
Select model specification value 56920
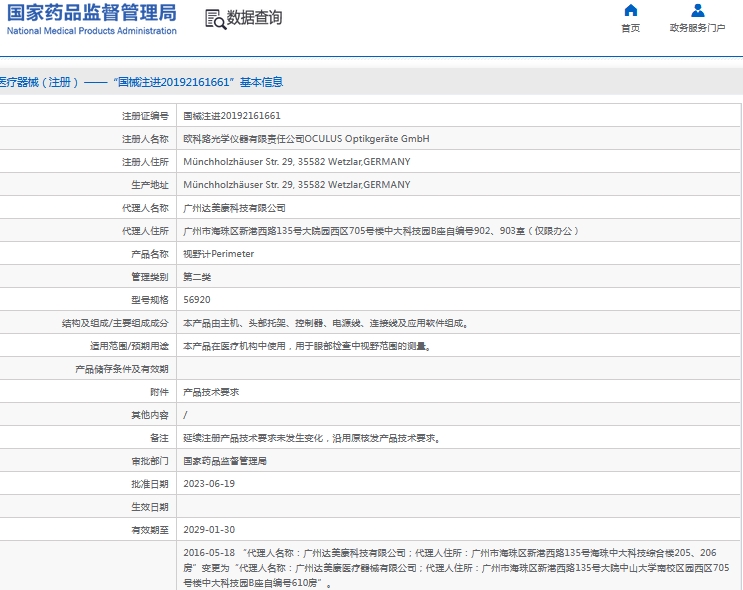click(197, 300)
